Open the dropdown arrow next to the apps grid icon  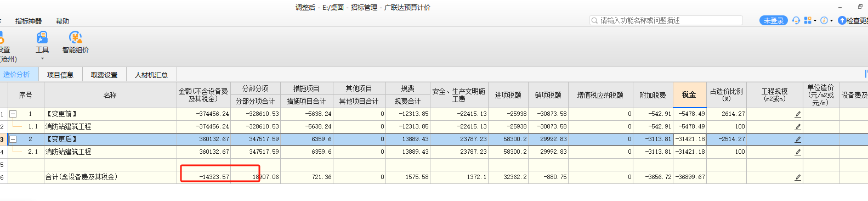(815, 21)
